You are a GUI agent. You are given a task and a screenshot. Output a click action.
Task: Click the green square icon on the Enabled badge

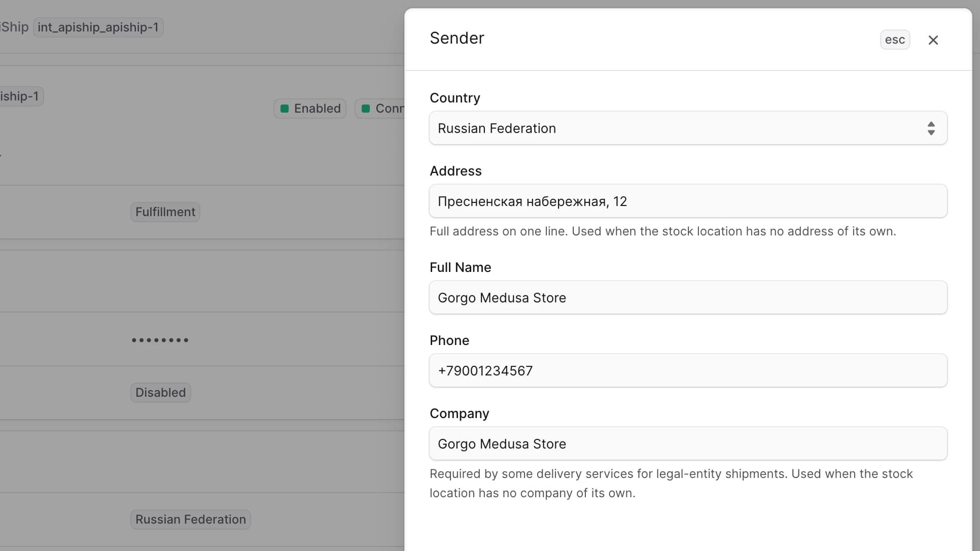click(285, 109)
